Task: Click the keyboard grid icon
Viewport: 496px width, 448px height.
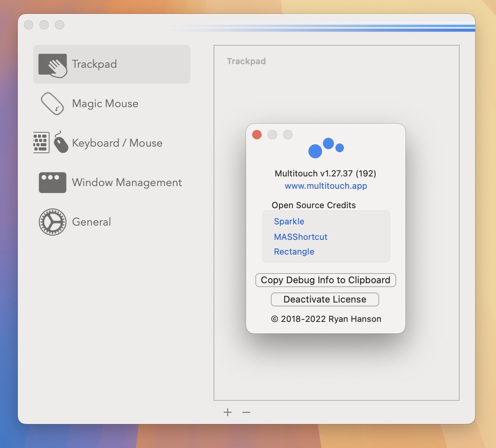Action: (x=41, y=143)
